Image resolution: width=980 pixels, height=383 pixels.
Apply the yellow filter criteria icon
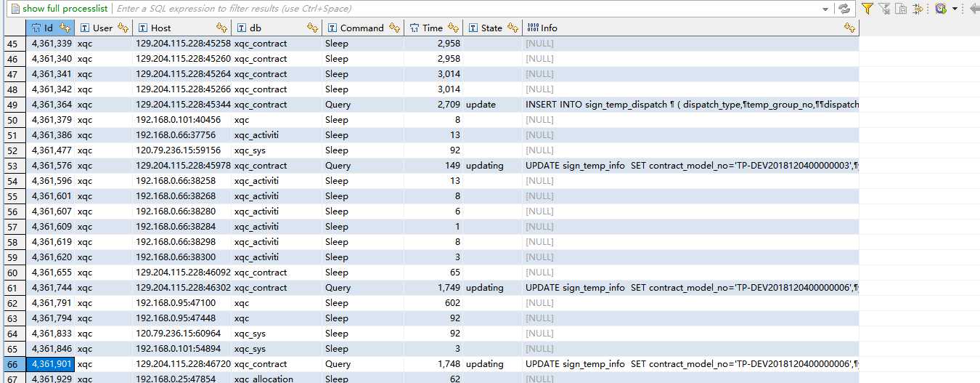[x=867, y=9]
